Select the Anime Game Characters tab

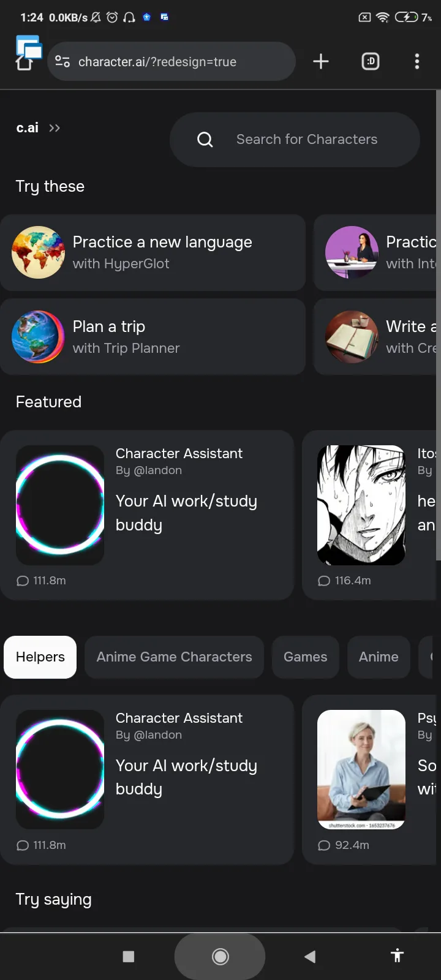click(175, 657)
